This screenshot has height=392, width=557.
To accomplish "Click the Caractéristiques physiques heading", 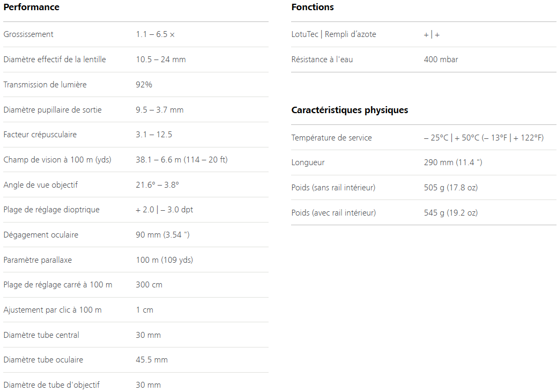I will [x=350, y=110].
